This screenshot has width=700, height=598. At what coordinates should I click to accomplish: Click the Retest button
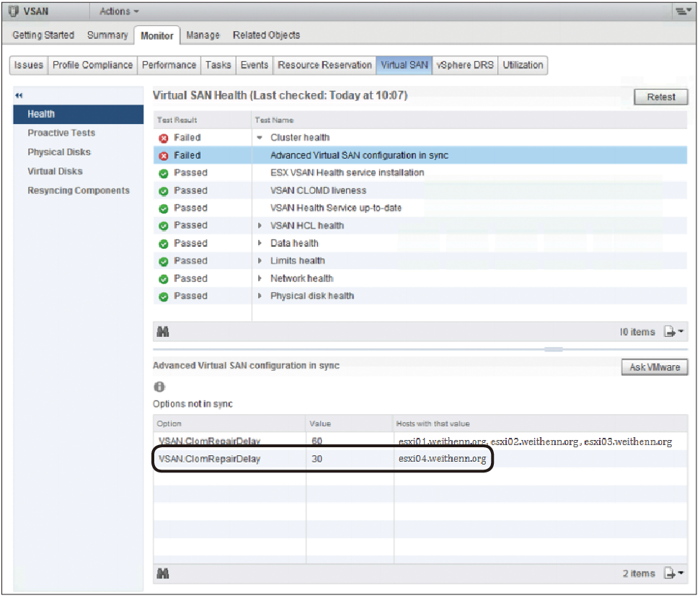661,97
